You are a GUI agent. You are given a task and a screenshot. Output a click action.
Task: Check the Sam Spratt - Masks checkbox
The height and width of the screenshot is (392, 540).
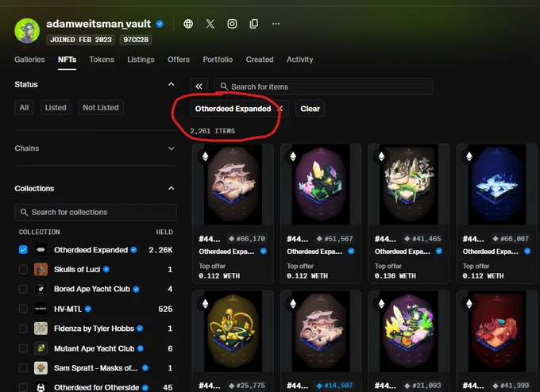23,368
